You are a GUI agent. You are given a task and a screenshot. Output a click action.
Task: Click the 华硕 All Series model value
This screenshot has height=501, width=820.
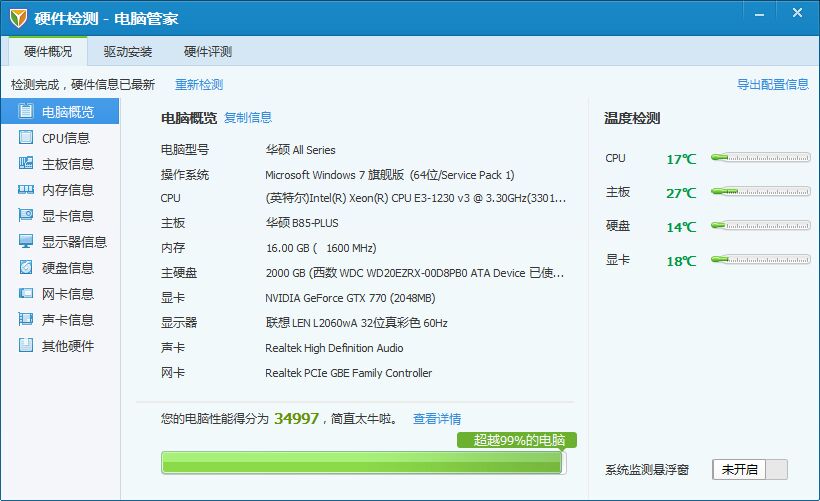tap(300, 150)
